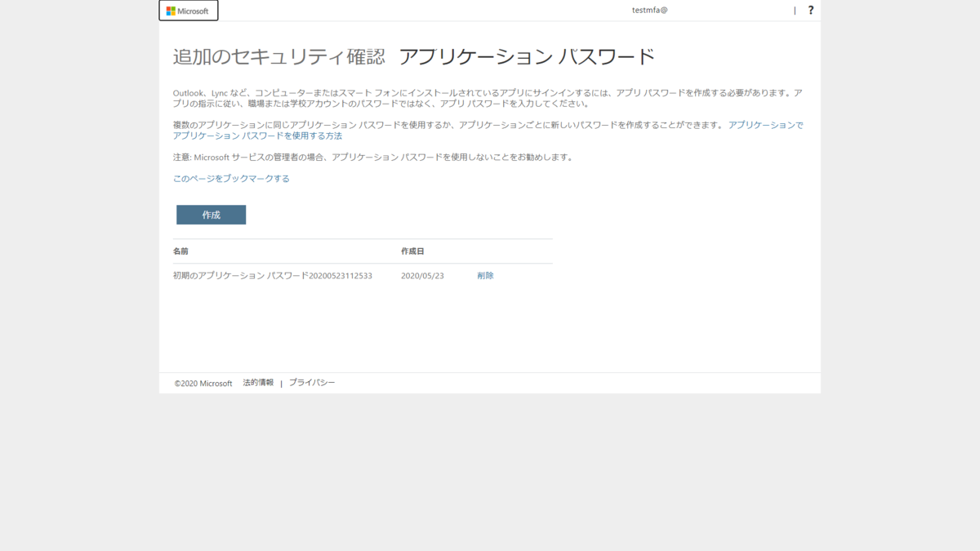980x551 pixels.
Task: Click このページをブックマークする link
Action: (x=231, y=179)
